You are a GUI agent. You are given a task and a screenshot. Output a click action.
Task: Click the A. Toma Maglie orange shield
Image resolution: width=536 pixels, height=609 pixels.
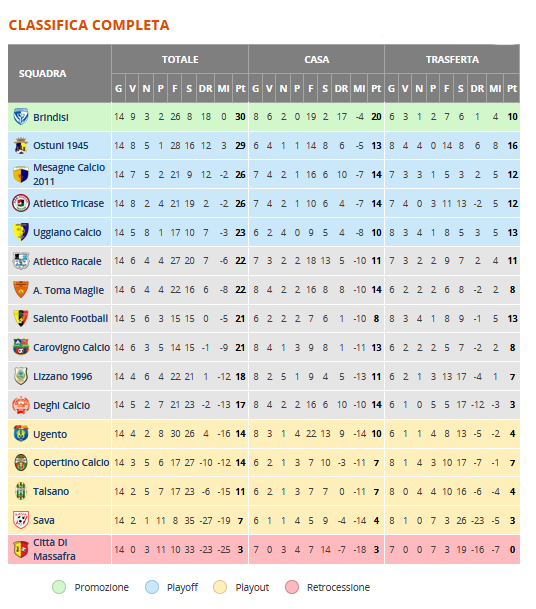click(x=21, y=290)
